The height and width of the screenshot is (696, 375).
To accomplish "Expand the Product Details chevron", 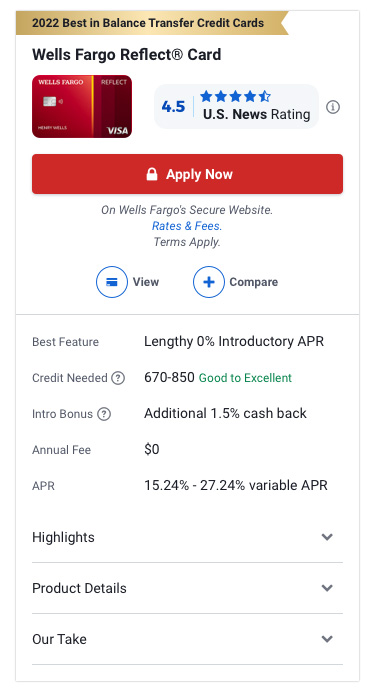I will [327, 588].
